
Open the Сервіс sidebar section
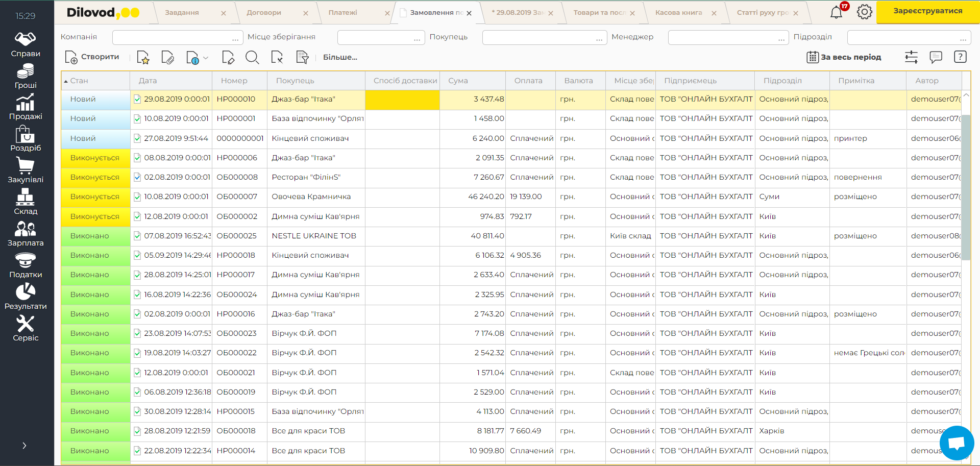pyautogui.click(x=26, y=329)
